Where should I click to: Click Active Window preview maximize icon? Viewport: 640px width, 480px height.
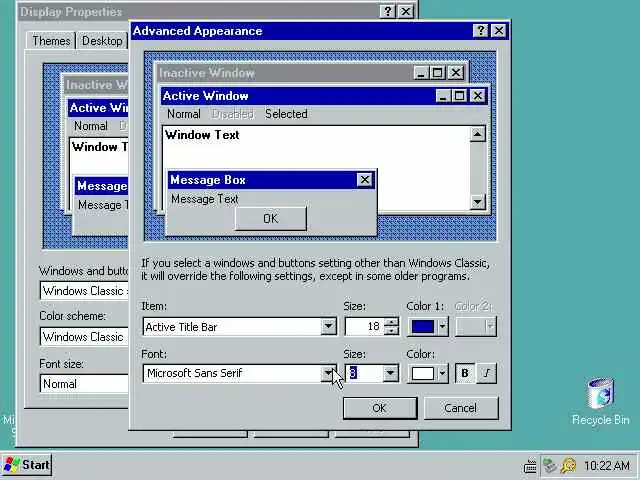(459, 96)
